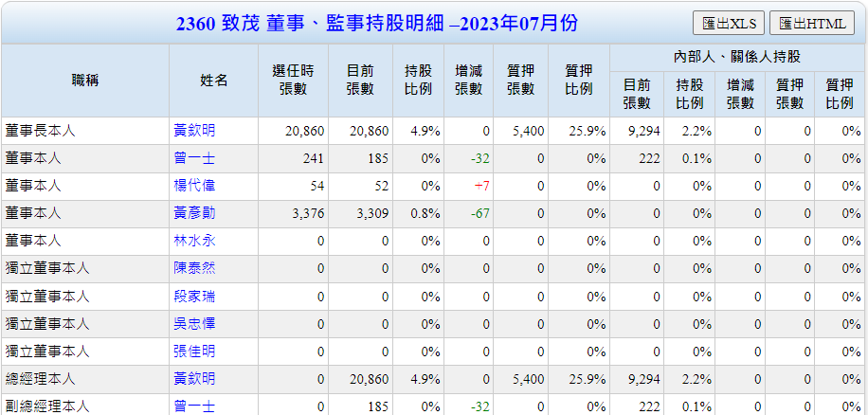Click the -67 change value for 黃彥勳
The image size is (868, 415).
[x=479, y=213]
